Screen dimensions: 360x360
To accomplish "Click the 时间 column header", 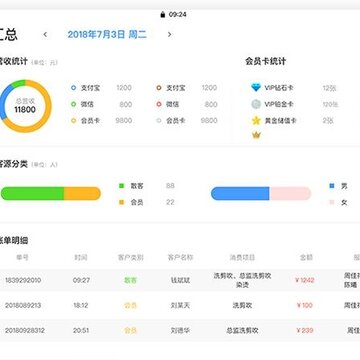I will pos(81,257).
